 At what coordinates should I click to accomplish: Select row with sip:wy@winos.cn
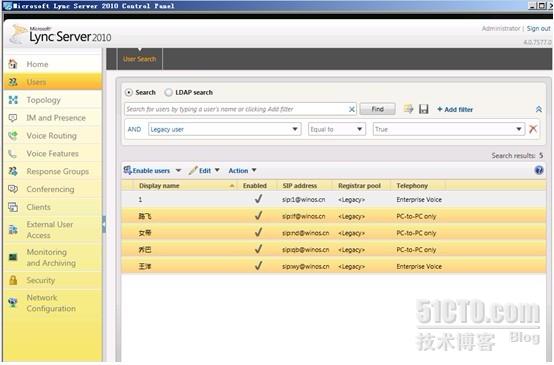point(334,266)
